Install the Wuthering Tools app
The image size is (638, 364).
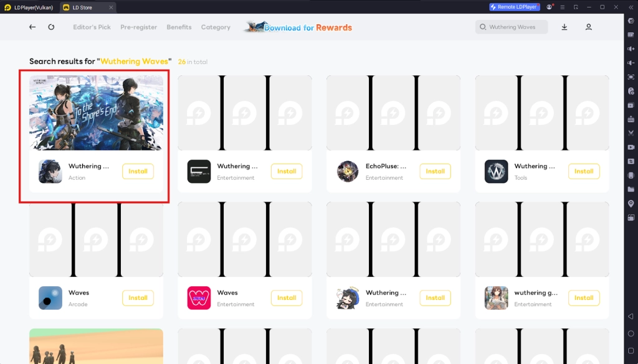click(584, 172)
